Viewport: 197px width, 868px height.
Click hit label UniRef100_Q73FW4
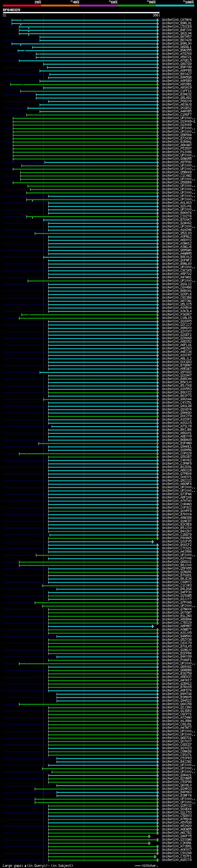tap(177, 494)
